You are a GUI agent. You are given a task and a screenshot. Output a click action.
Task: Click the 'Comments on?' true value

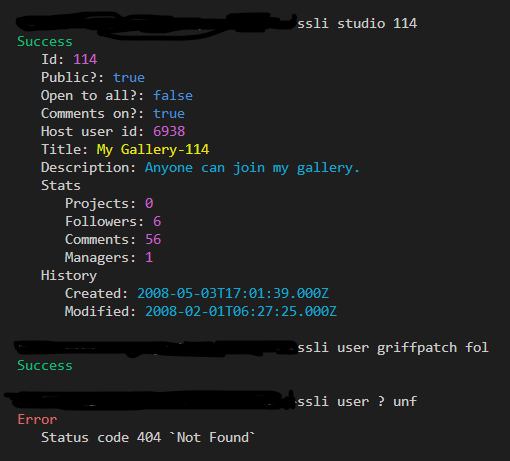tap(169, 114)
